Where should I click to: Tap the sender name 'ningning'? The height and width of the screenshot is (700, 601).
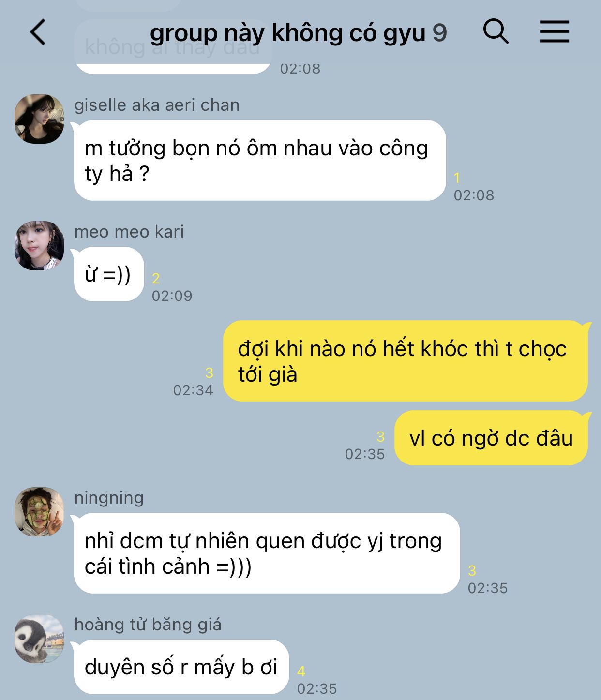coord(109,498)
